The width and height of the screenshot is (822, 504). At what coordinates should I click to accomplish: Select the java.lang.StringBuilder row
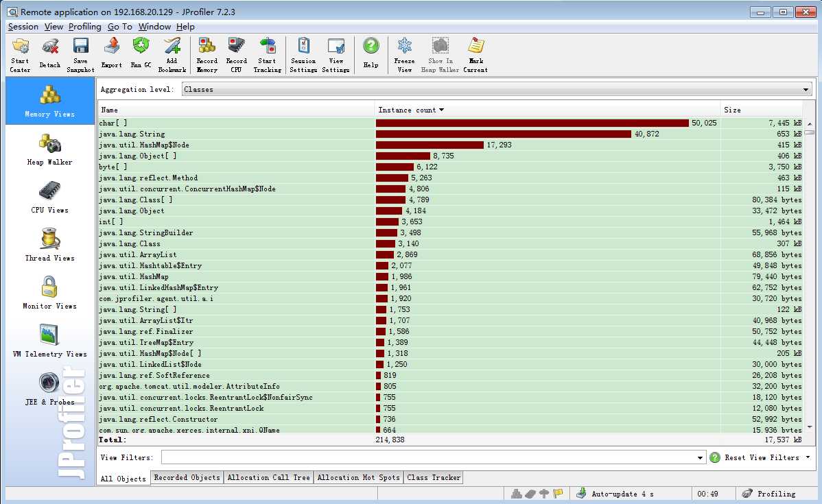pos(451,232)
